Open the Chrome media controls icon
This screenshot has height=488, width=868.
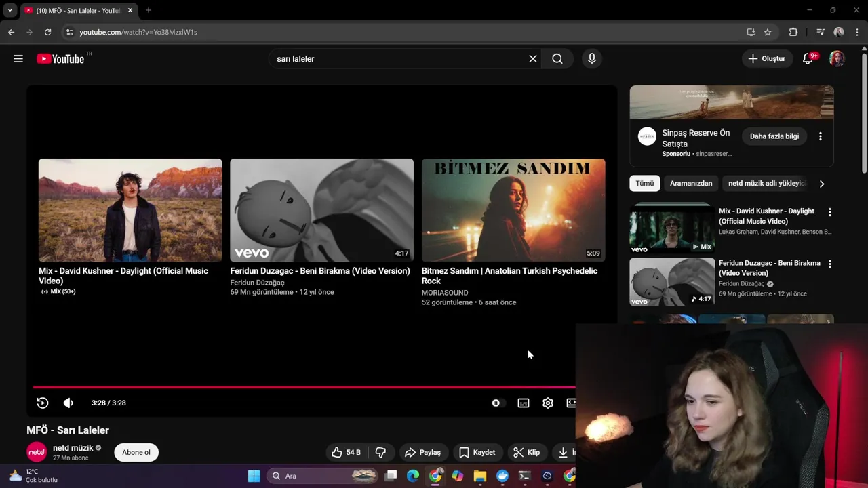tap(821, 32)
